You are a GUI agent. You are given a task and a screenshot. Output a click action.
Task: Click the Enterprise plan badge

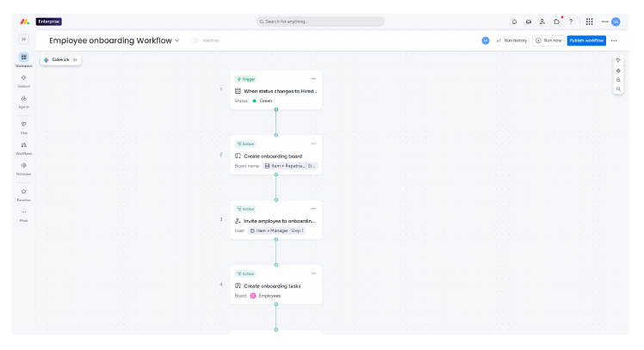tap(49, 21)
